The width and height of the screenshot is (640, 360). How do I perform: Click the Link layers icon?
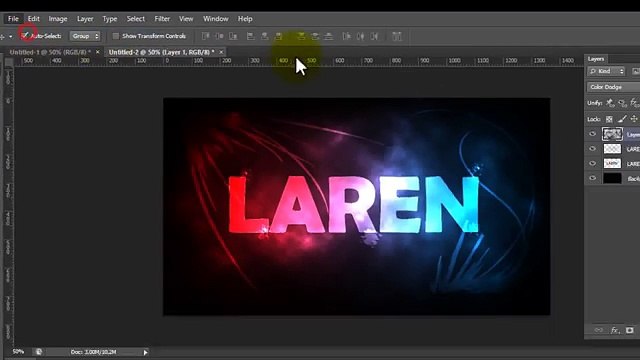pyautogui.click(x=599, y=330)
